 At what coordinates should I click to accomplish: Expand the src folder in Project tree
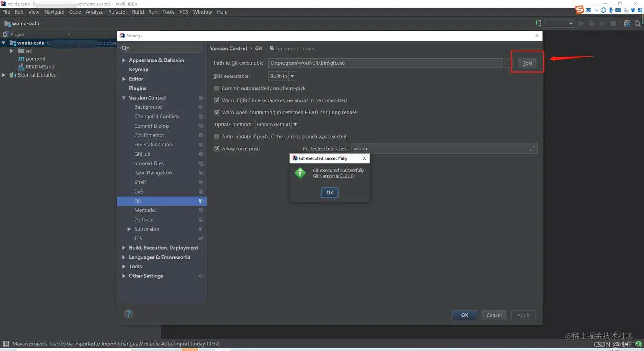[x=12, y=51]
